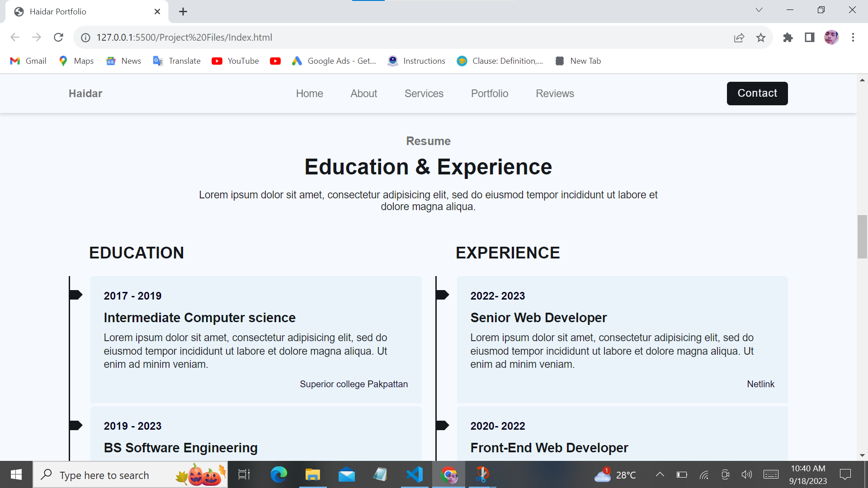The image size is (868, 488).
Task: Open the News bookmark
Action: coord(123,61)
